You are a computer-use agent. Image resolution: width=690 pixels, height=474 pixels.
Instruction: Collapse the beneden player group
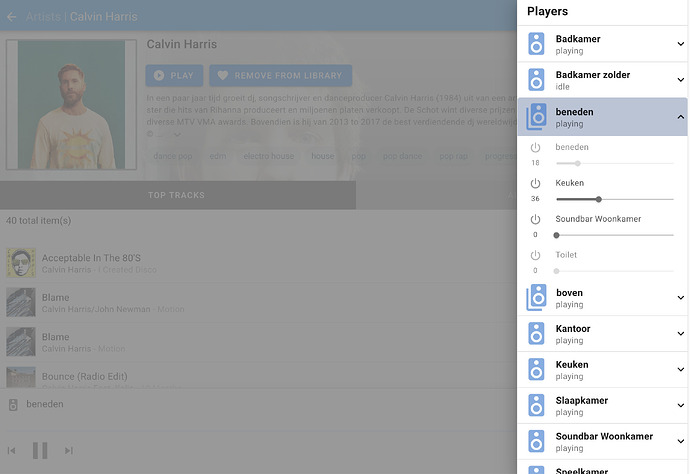680,117
